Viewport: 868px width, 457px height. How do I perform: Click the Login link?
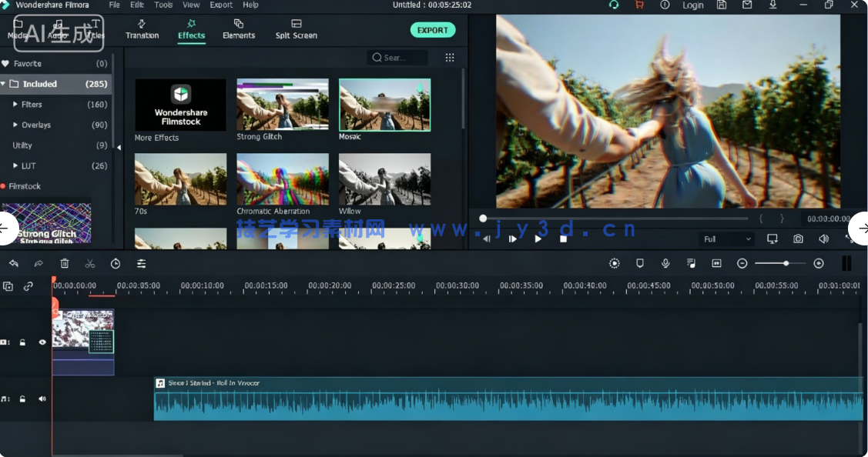692,5
